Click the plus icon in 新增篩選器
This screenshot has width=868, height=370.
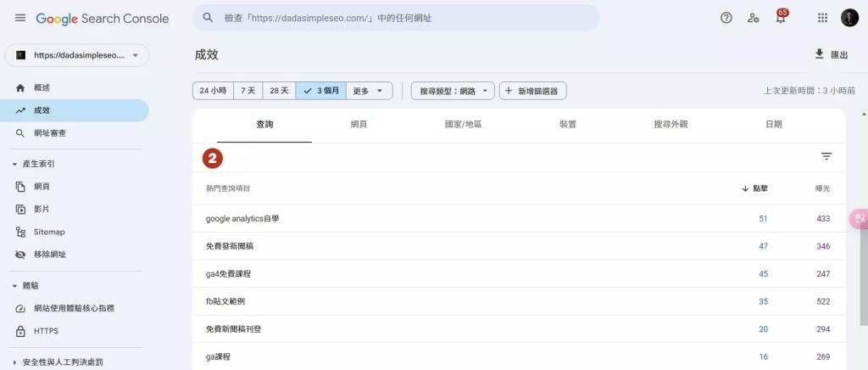click(509, 91)
